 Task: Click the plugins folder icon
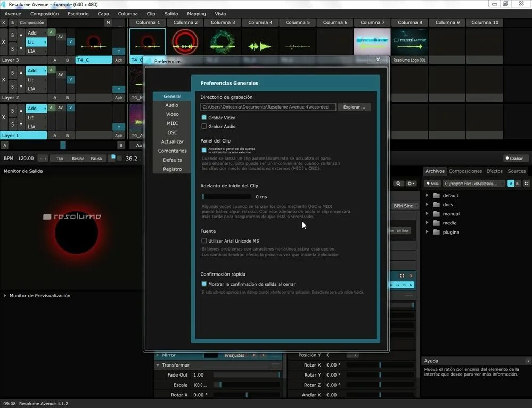click(437, 232)
